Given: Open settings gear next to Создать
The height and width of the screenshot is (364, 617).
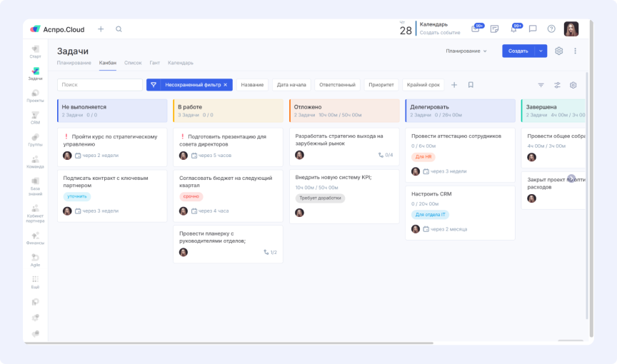Looking at the screenshot, I should 559,51.
